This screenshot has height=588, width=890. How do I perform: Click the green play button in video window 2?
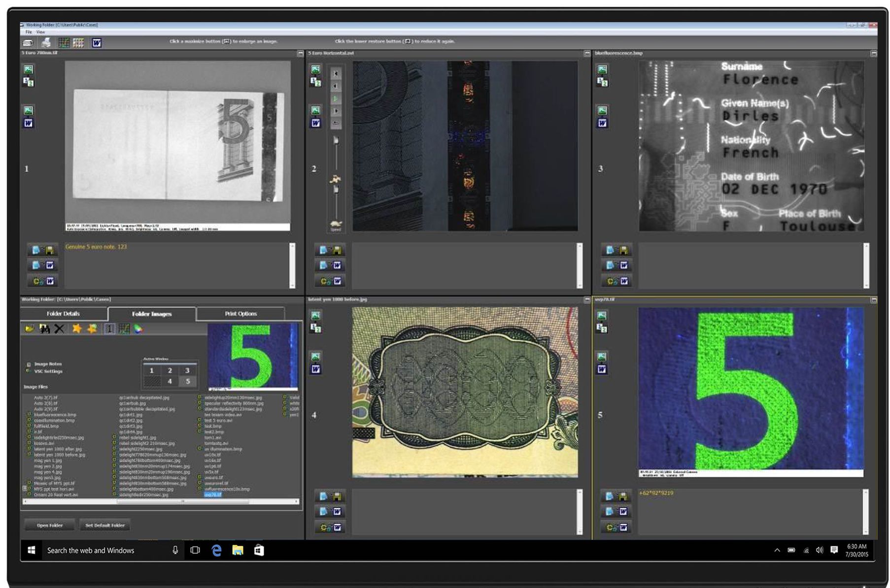(x=336, y=98)
